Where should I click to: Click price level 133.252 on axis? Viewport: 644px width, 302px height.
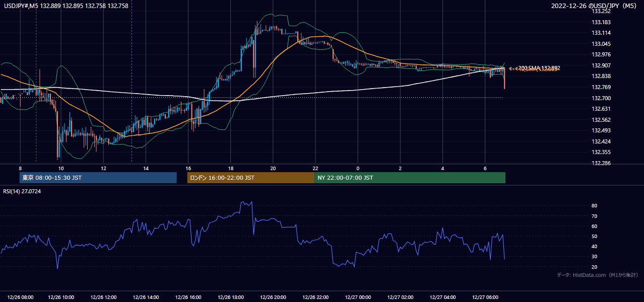601,11
